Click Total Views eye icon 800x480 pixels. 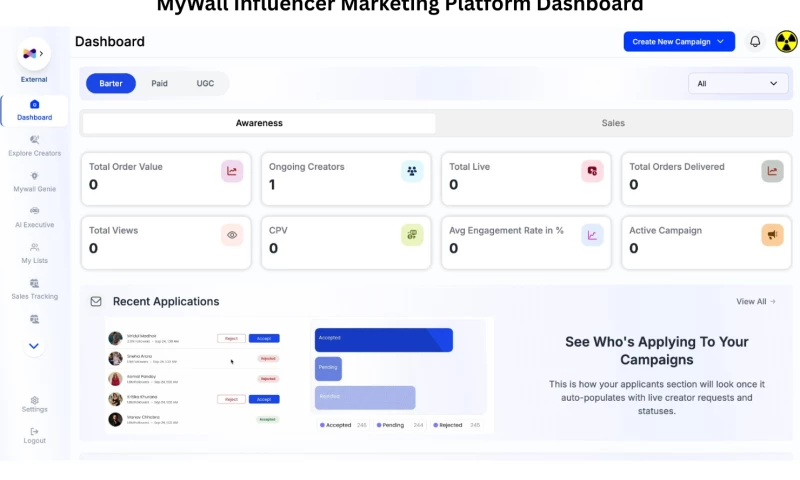coord(232,235)
